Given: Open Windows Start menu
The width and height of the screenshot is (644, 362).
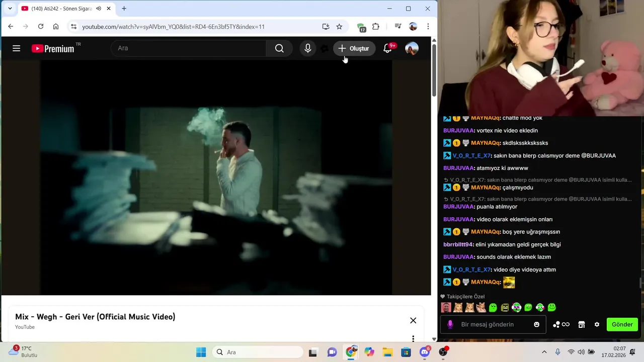Looking at the screenshot, I should point(201,352).
